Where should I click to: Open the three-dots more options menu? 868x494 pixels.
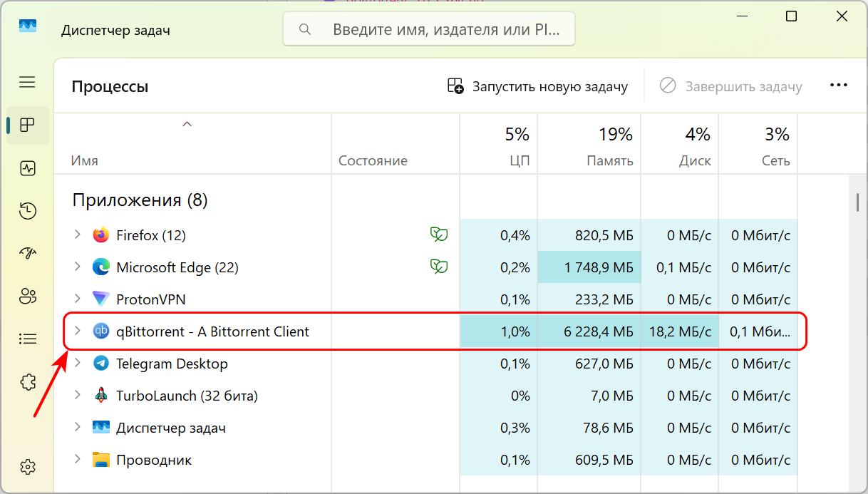point(839,86)
